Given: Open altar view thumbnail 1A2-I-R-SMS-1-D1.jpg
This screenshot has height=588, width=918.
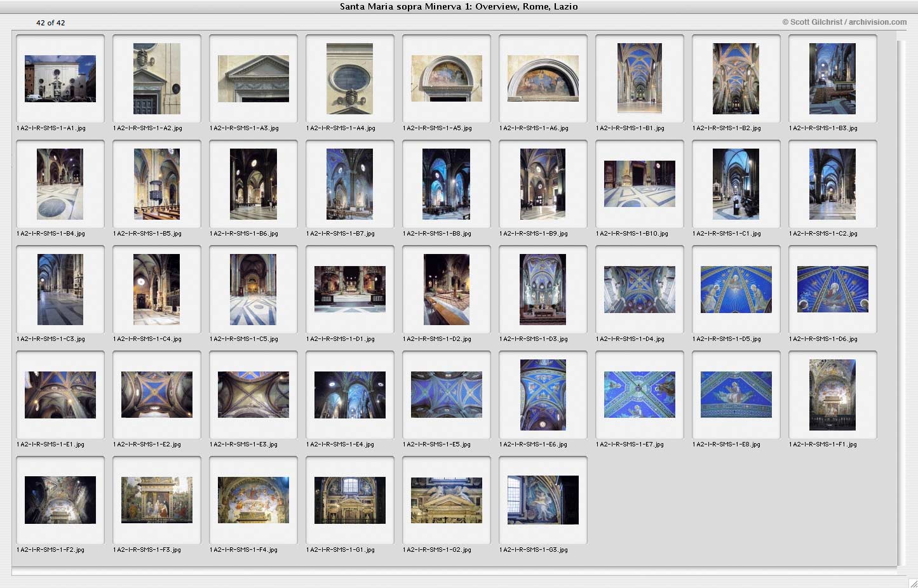Looking at the screenshot, I should coord(350,290).
